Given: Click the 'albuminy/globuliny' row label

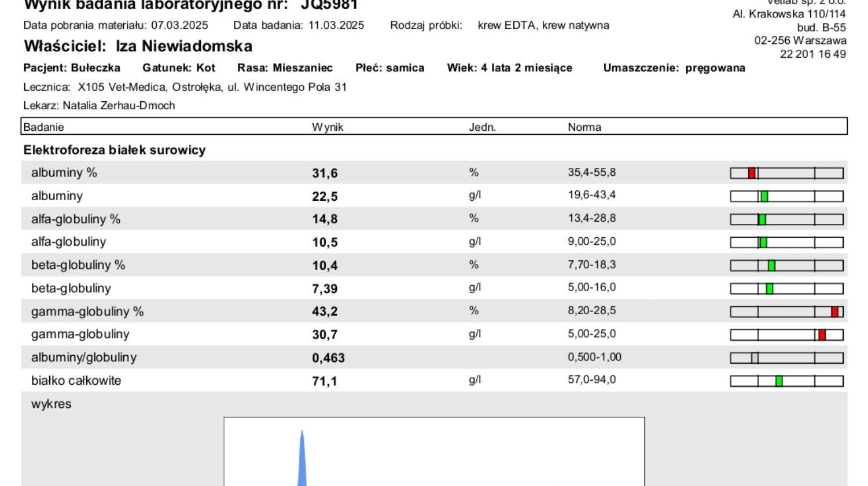Looking at the screenshot, I should click(x=84, y=357).
